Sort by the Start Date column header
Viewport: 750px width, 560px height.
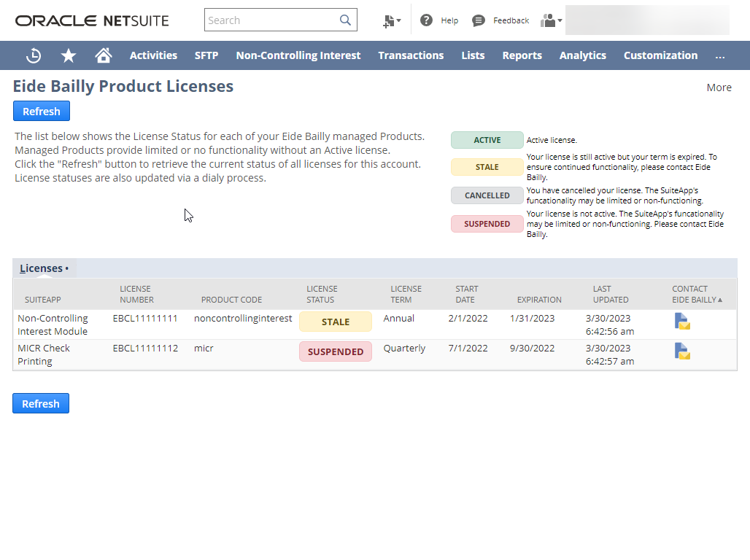pos(466,294)
